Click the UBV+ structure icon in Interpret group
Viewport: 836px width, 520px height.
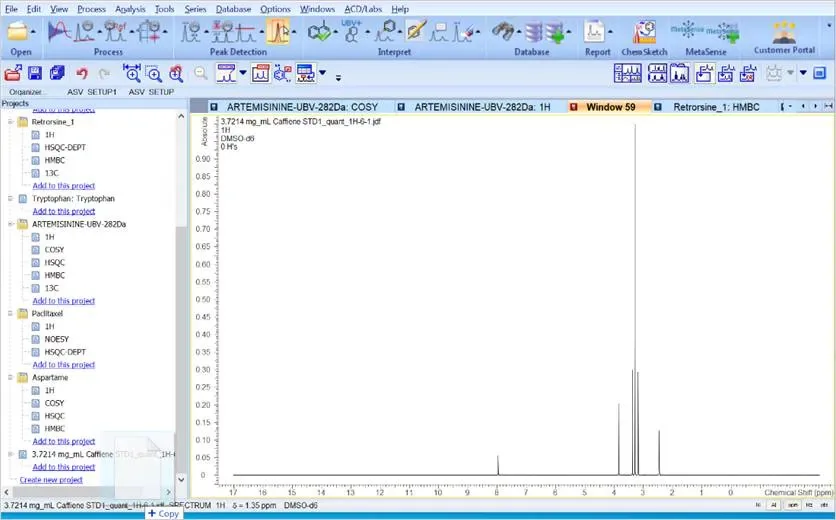coord(351,31)
